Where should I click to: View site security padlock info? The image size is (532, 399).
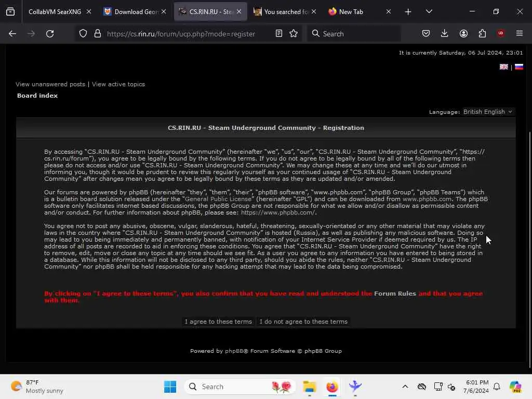(x=98, y=34)
